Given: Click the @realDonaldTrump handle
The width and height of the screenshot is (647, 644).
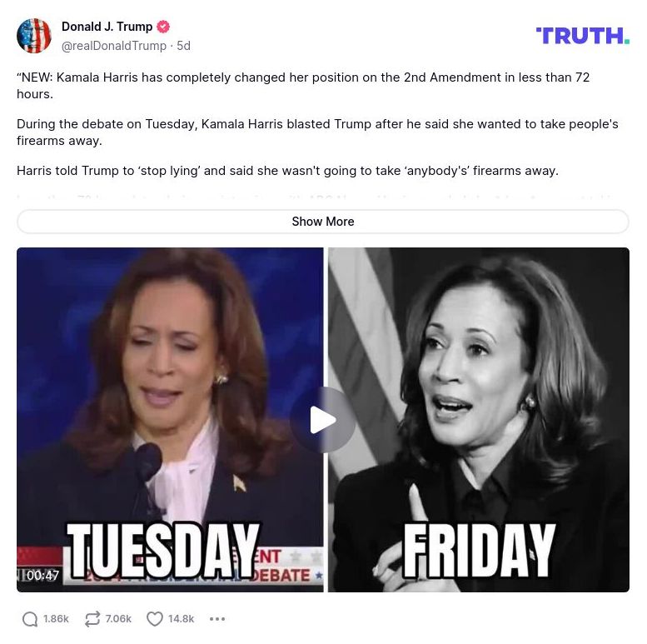Looking at the screenshot, I should (x=114, y=46).
